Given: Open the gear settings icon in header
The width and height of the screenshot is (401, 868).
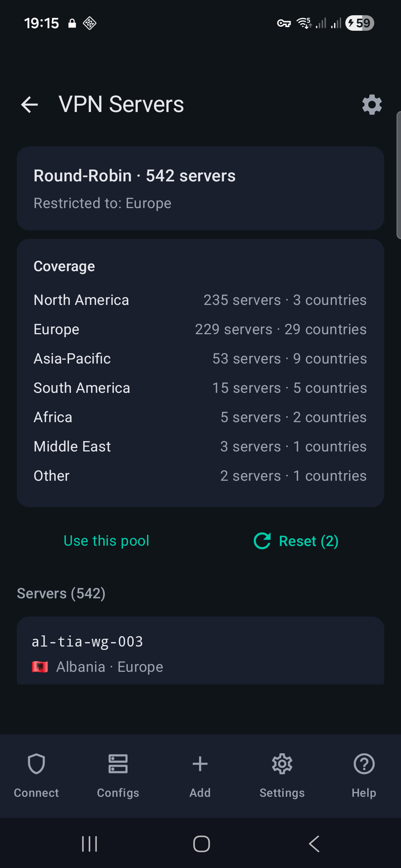Looking at the screenshot, I should pyautogui.click(x=372, y=105).
